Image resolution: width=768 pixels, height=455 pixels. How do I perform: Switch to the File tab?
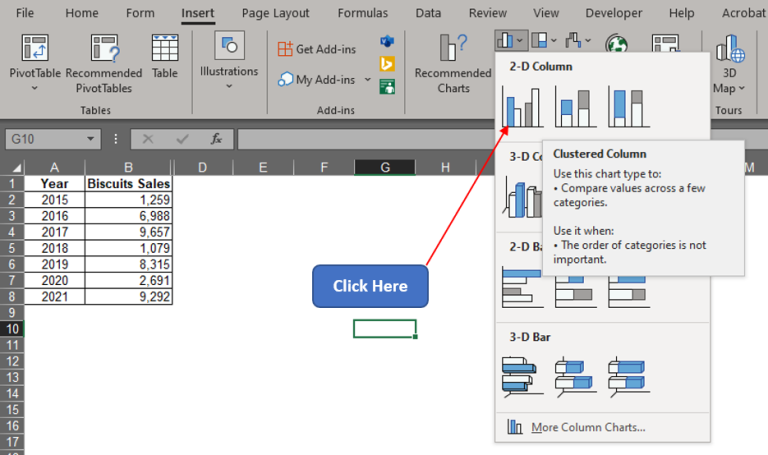pyautogui.click(x=25, y=13)
